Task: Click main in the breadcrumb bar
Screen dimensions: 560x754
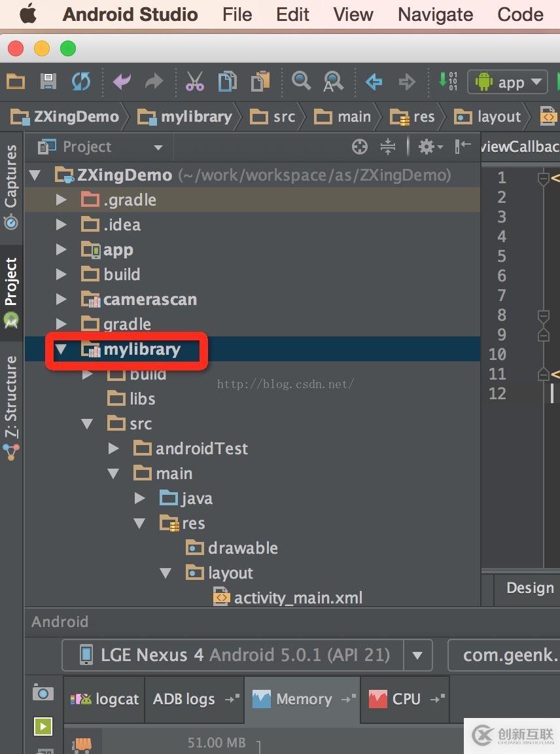Action: coord(342,117)
